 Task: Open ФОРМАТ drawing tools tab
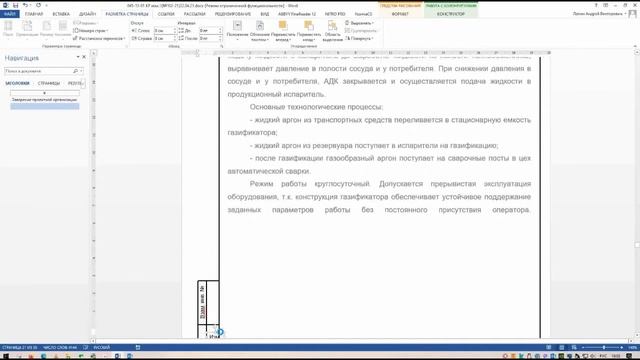400,14
